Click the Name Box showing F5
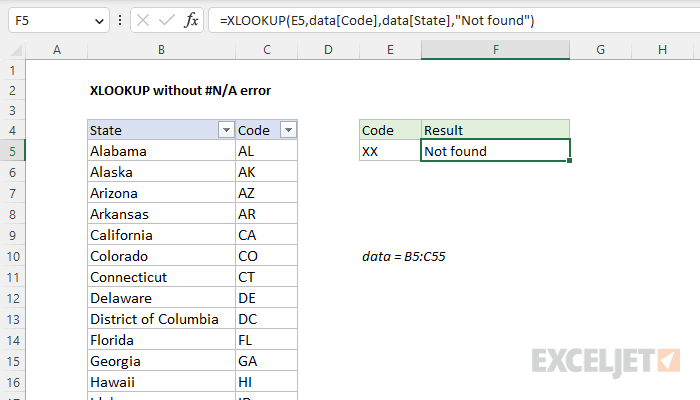 (x=45, y=20)
